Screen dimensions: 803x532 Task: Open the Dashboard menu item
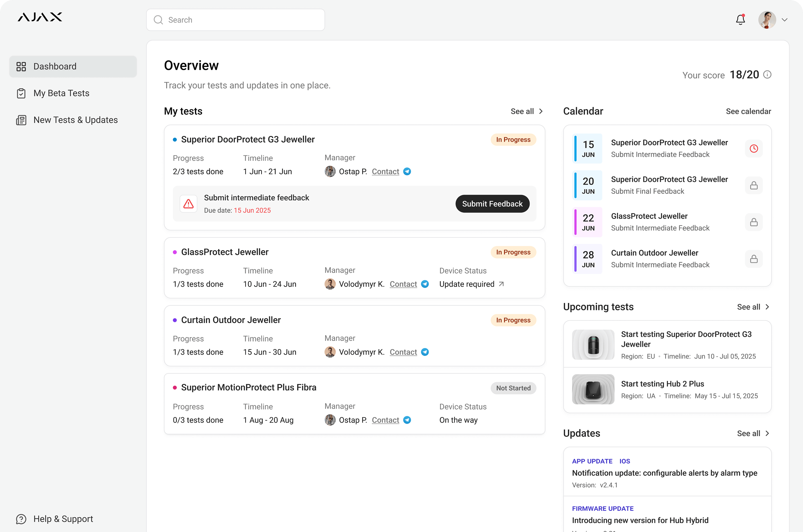pos(73,66)
